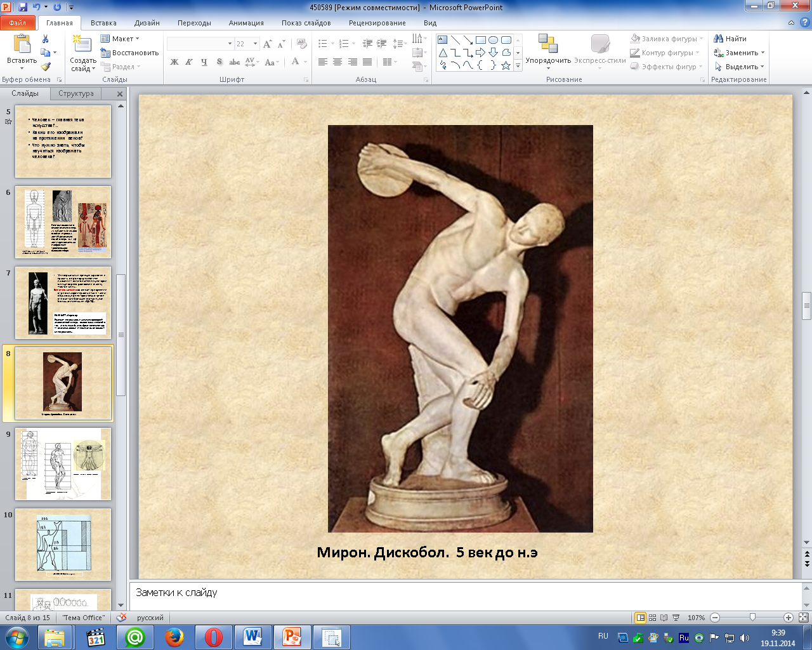Viewport: 812px width, 650px height.
Task: Click the Найти find button
Action: [730, 39]
